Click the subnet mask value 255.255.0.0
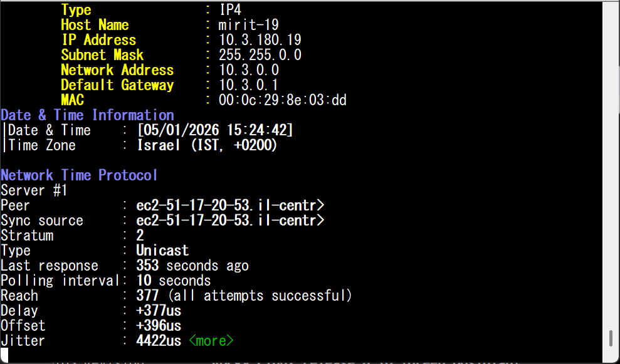Viewport: 620px width, 364px height. [x=260, y=55]
